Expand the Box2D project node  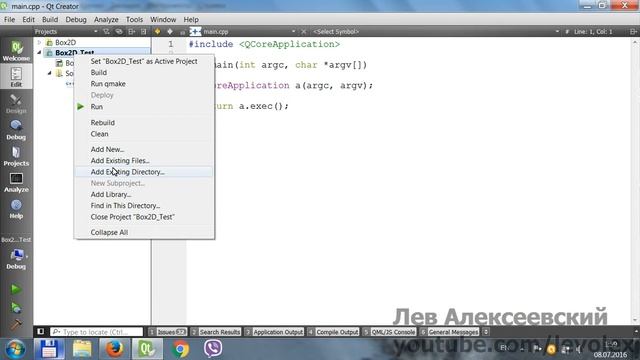coord(40,42)
